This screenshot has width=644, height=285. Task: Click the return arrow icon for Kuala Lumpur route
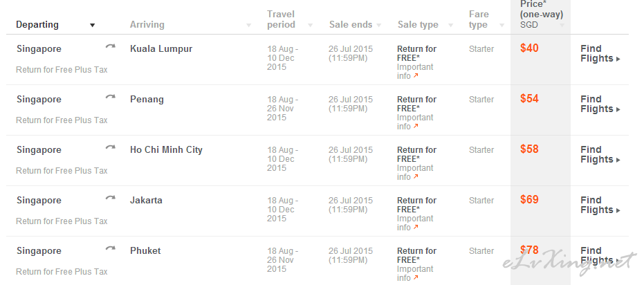pyautogui.click(x=110, y=46)
